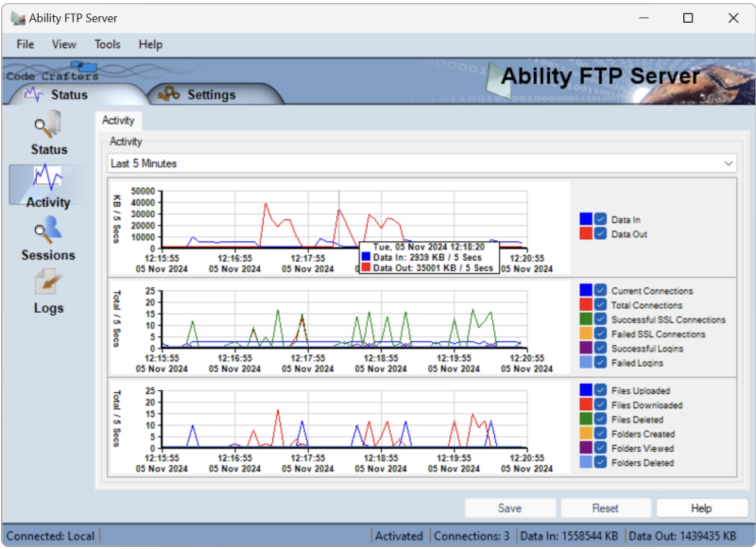Click the keys icon on Settings tab
This screenshot has width=756, height=549.
pyautogui.click(x=169, y=94)
